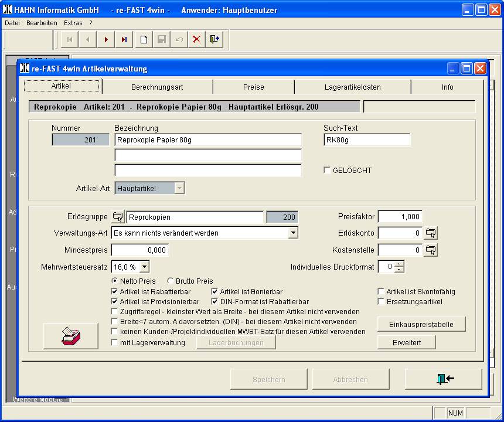504x422 pixels.
Task: Click the Speichern button
Action: click(x=269, y=379)
